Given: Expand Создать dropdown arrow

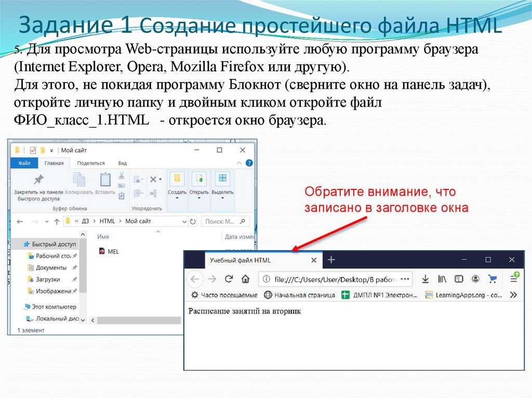Looking at the screenshot, I should [x=177, y=198].
